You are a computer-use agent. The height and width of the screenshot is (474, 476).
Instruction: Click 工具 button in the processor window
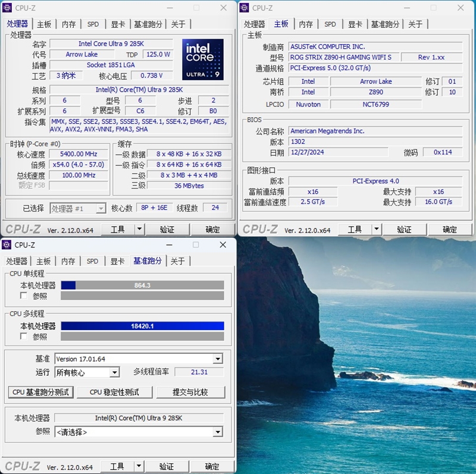coord(118,230)
